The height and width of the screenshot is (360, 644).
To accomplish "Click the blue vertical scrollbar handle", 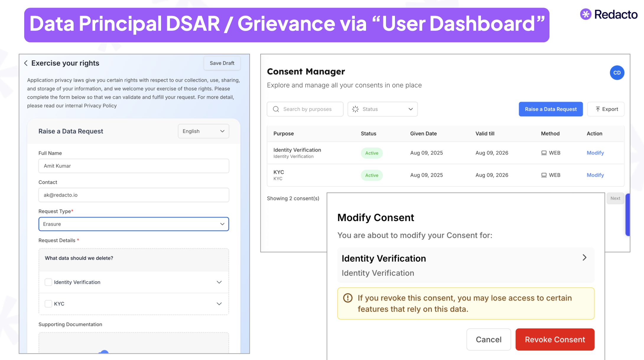I will [x=627, y=215].
